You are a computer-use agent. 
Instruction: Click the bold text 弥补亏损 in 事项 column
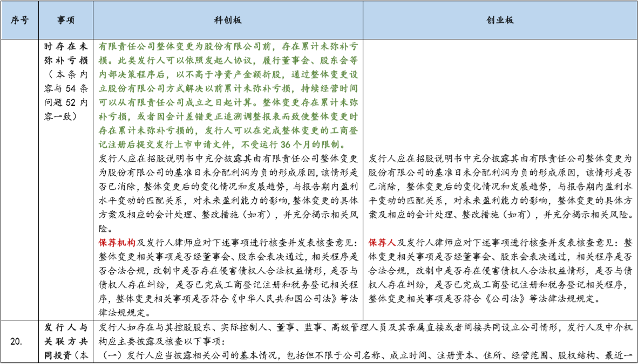tap(66, 60)
